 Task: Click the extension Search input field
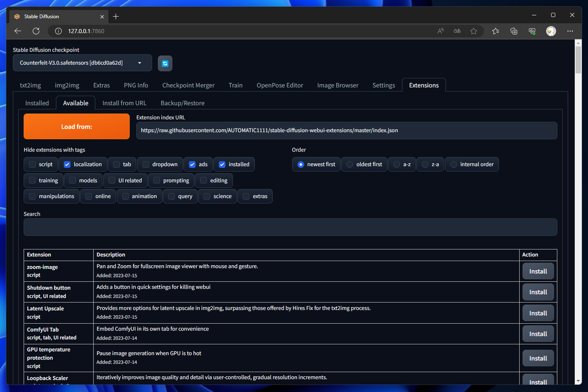tap(290, 227)
